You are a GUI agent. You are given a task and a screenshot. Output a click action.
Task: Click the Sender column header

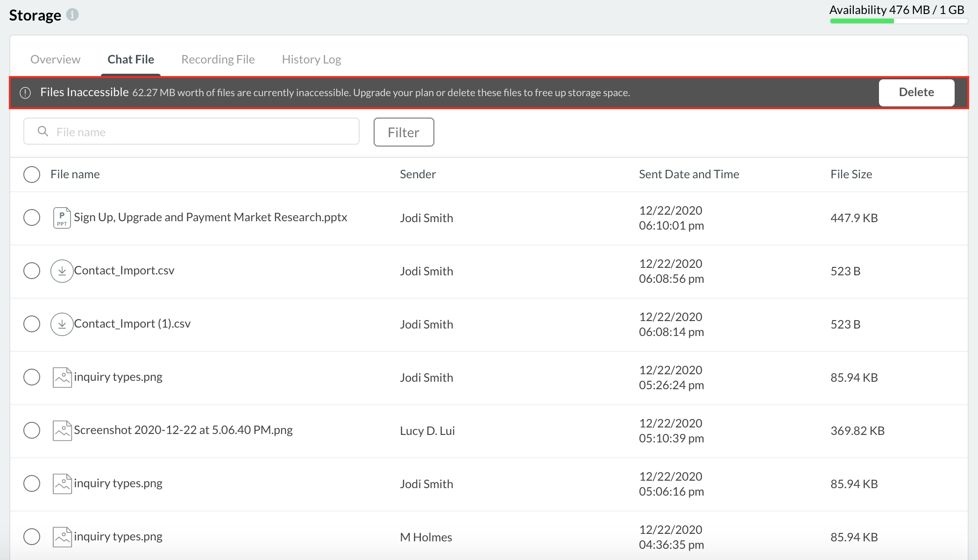click(418, 175)
